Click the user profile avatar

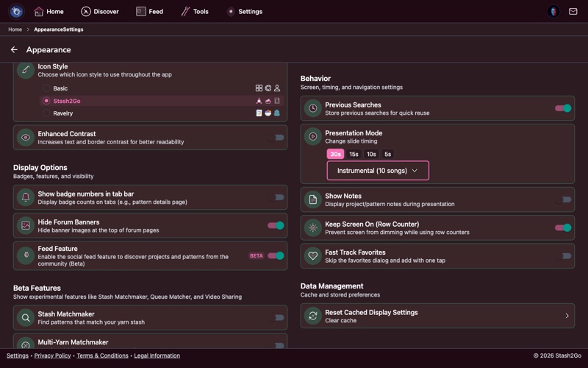point(553,12)
